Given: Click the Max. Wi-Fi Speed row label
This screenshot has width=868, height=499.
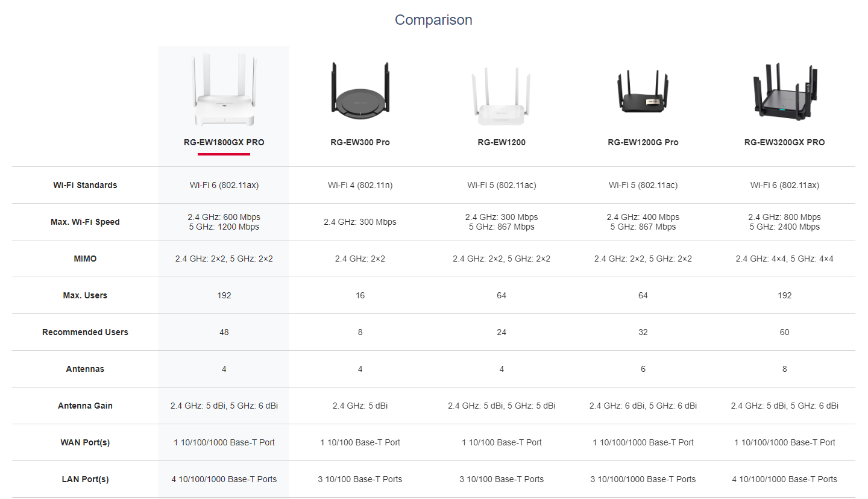Looking at the screenshot, I should tap(85, 222).
